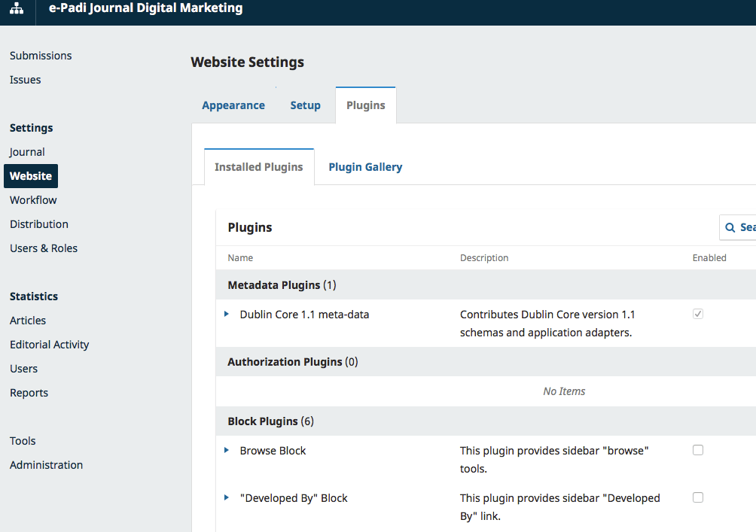The height and width of the screenshot is (532, 756).
Task: Open the Administration page
Action: pos(46,465)
